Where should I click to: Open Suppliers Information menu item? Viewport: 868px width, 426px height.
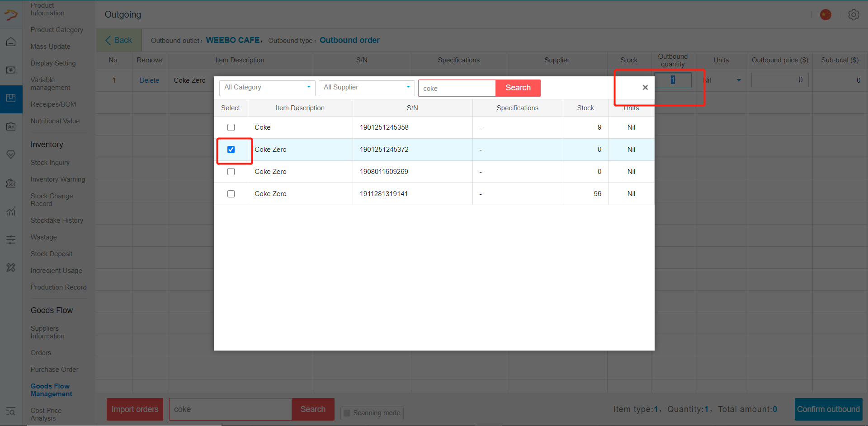(47, 332)
